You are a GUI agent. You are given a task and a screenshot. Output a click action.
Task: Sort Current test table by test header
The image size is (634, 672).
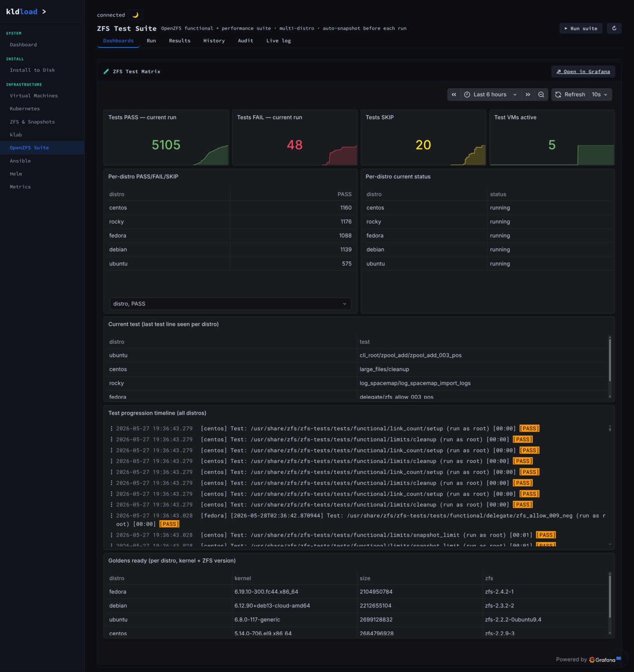point(365,342)
